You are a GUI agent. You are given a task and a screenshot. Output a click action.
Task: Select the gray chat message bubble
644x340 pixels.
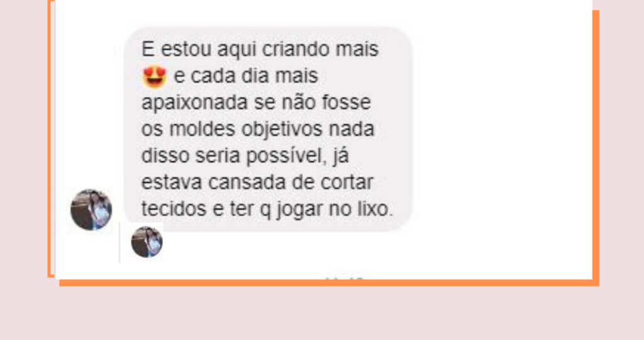tap(268, 129)
